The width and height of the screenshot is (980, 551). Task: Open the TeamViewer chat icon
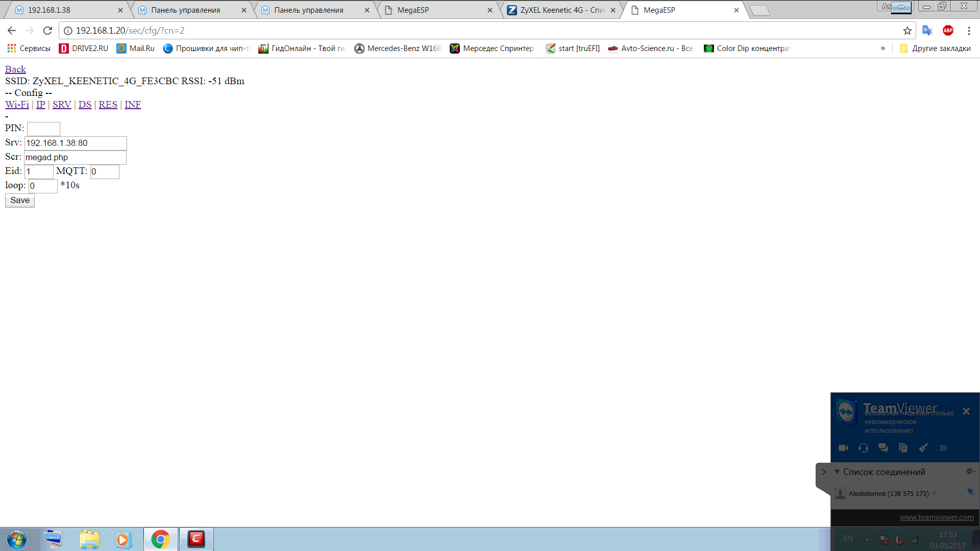884,447
